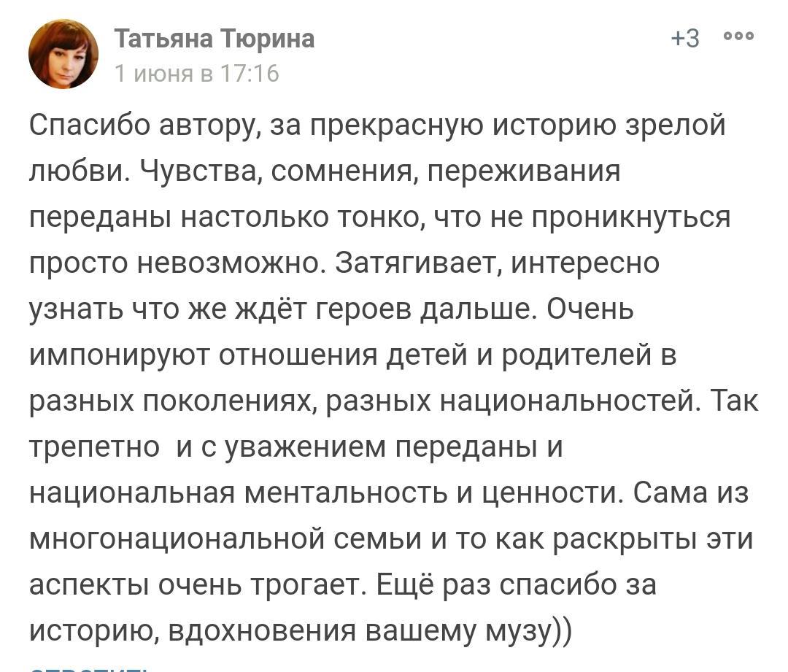Click the word "трепетно" in the comment
Image resolution: width=788 pixels, height=672 pixels.
coord(95,448)
